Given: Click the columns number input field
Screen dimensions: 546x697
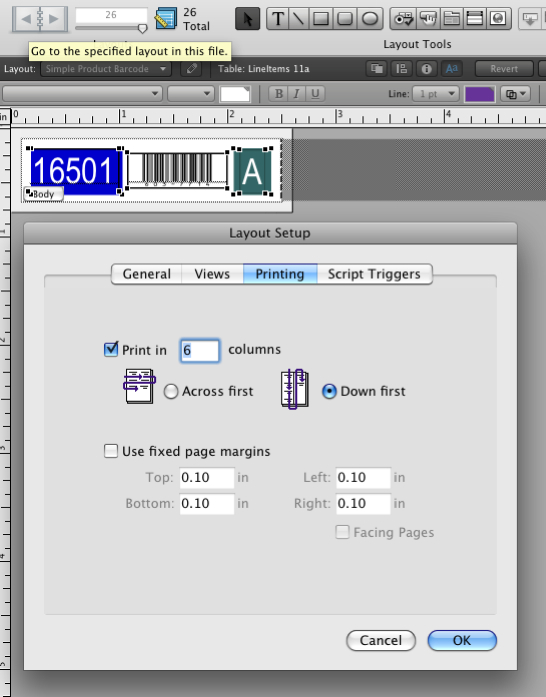Looking at the screenshot, I should pyautogui.click(x=200, y=350).
